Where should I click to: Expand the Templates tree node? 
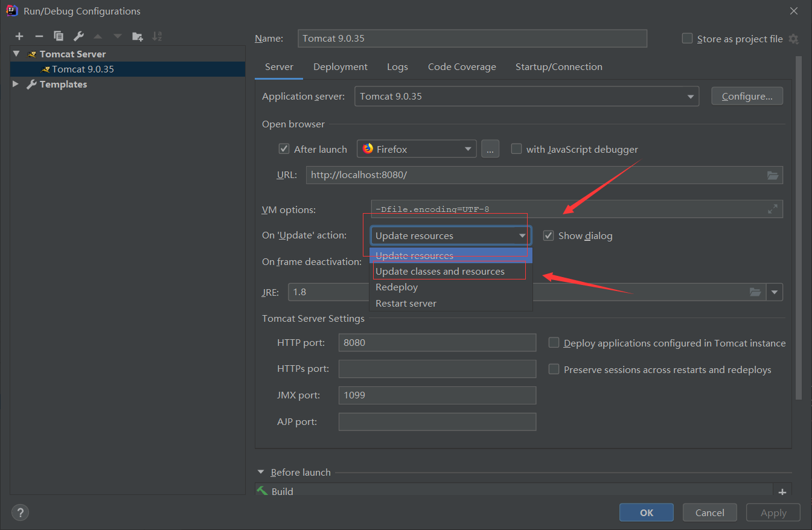pyautogui.click(x=16, y=85)
